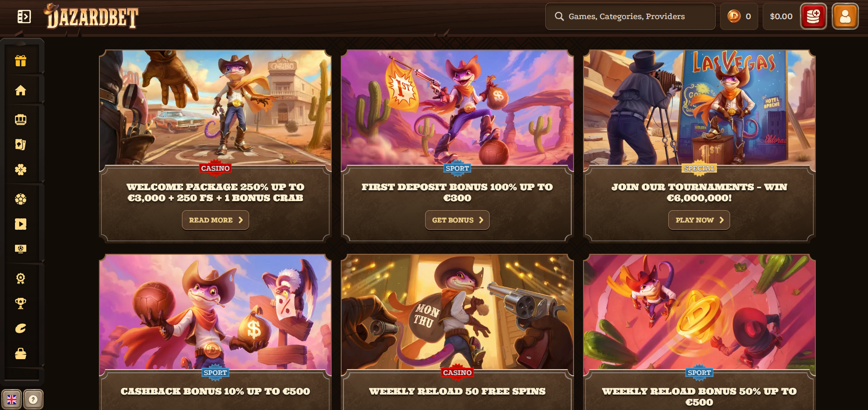Go to the home icon in sidebar
Screen dimensions: 868x410
[20, 90]
